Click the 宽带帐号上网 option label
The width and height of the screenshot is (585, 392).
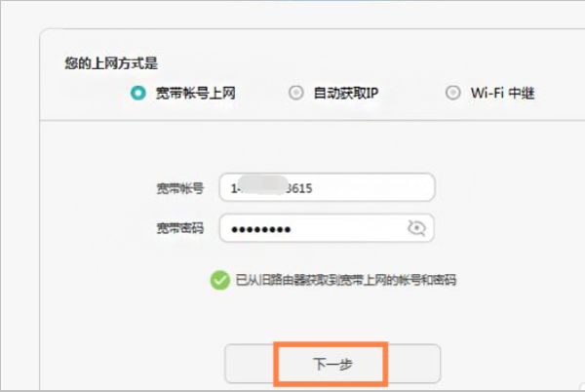point(196,93)
